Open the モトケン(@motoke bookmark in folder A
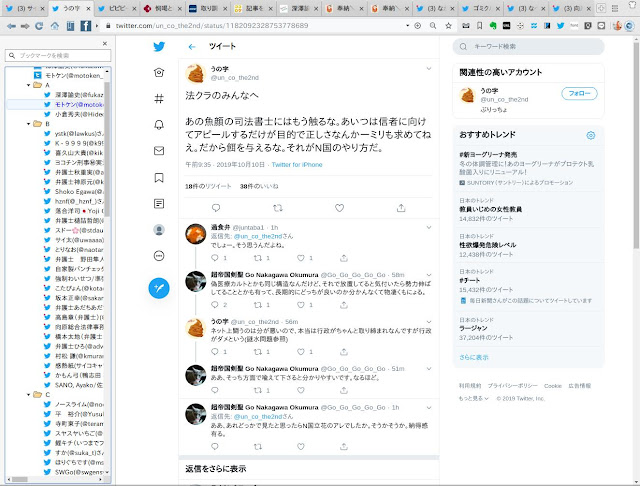Screen dimensions: 640x486 [x=74, y=104]
